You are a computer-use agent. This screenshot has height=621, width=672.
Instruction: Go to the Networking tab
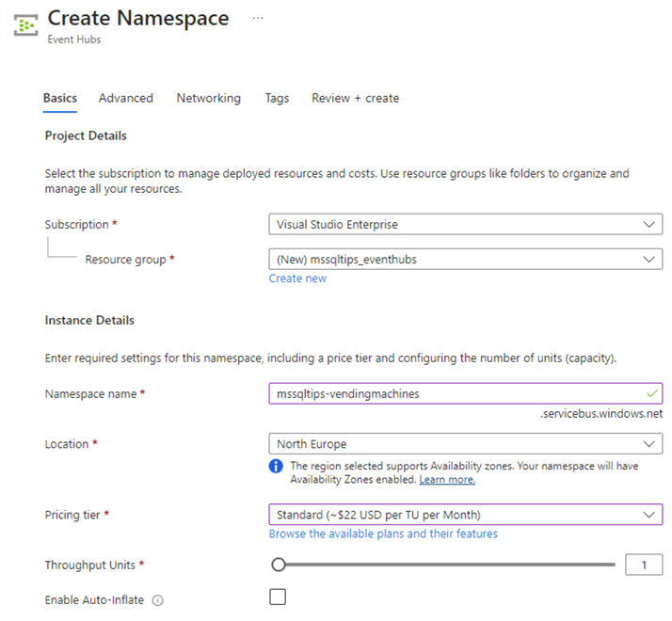coord(208,98)
